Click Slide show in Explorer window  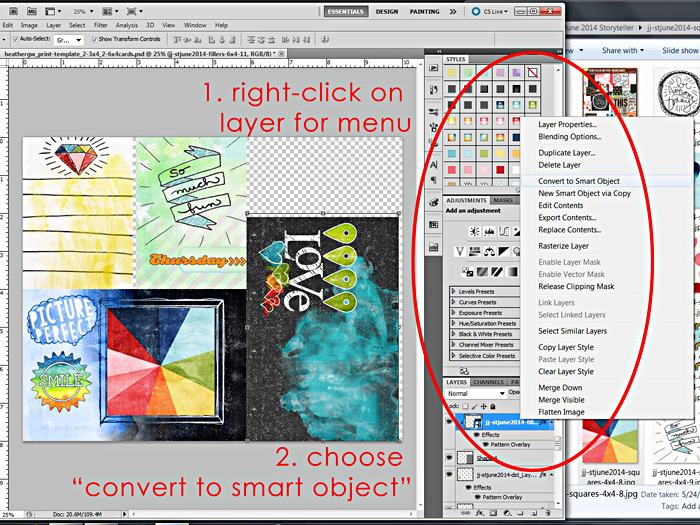[680, 50]
